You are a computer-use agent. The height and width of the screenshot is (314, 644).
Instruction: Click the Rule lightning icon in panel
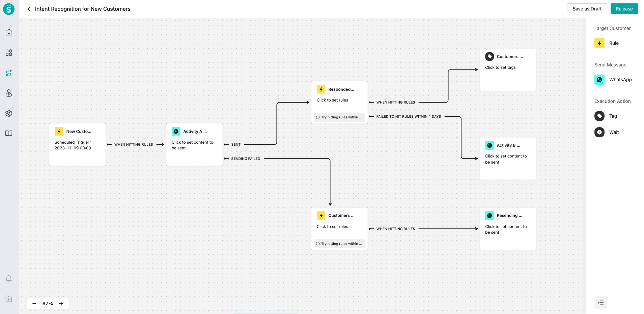(x=599, y=43)
